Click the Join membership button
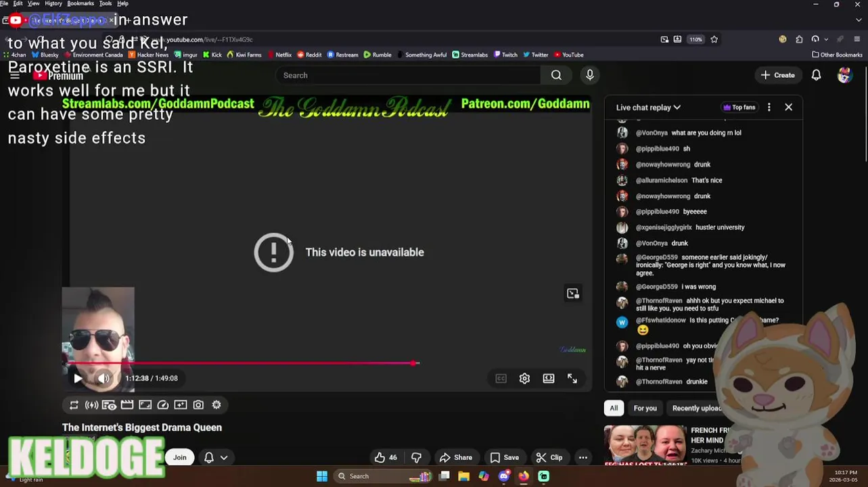This screenshot has height=487, width=868. (179, 457)
